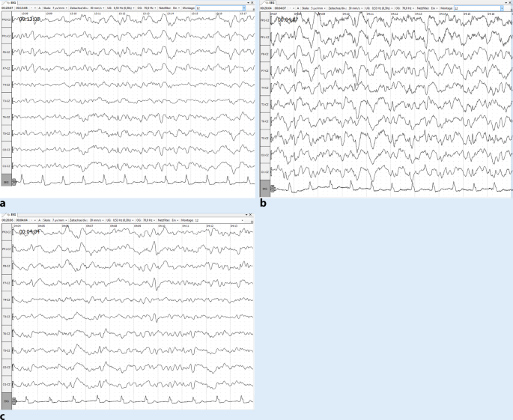This screenshot has width=513, height=420.
Task: Click the 04:08 time marker in the 00:04:04 window
Action: pos(112,225)
